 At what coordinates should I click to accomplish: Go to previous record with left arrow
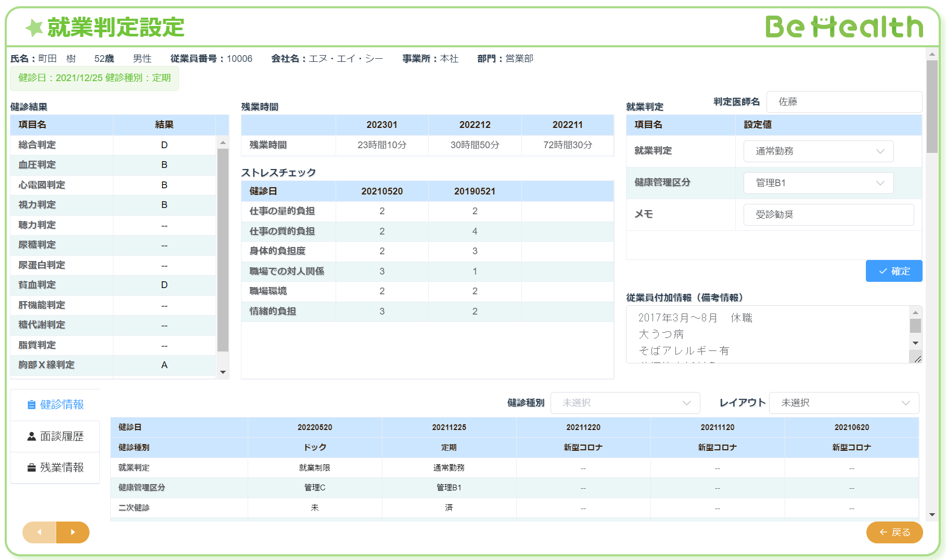(x=39, y=532)
